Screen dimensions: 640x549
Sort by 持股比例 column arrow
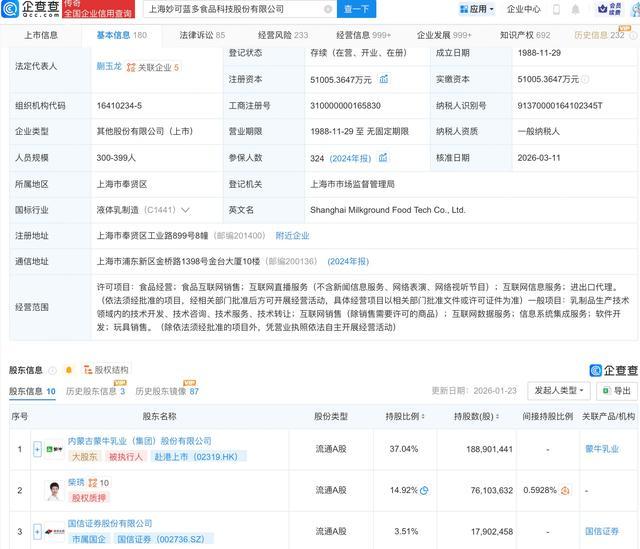coord(426,416)
